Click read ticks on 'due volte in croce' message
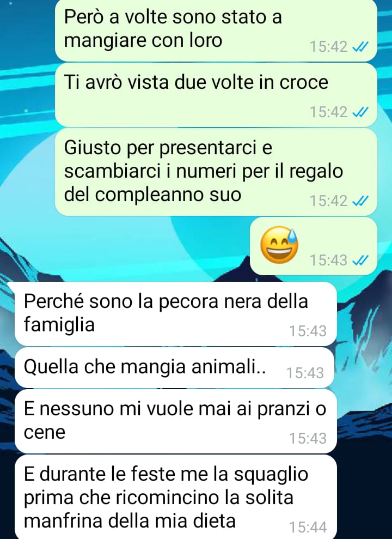The height and width of the screenshot is (539, 392). tap(360, 112)
